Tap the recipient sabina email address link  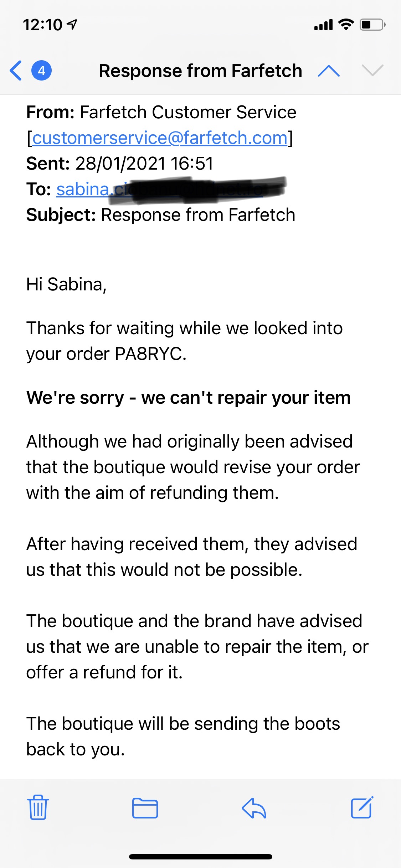(83, 189)
